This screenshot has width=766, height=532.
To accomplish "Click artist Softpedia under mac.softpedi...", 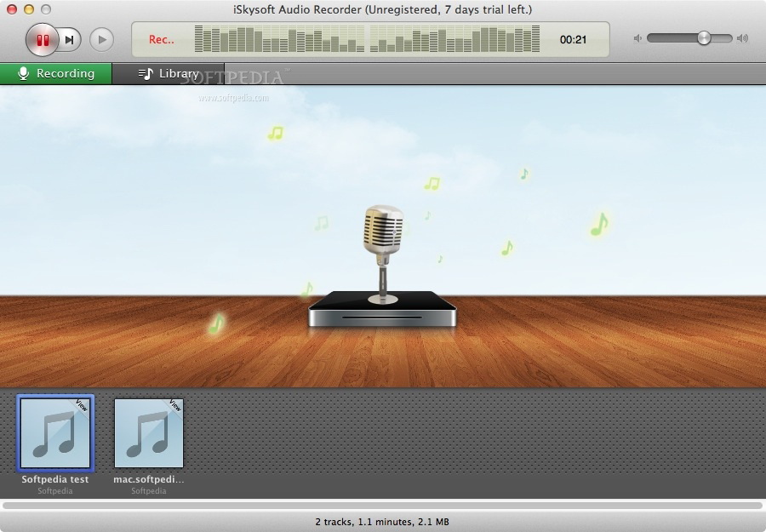I will pos(148,491).
